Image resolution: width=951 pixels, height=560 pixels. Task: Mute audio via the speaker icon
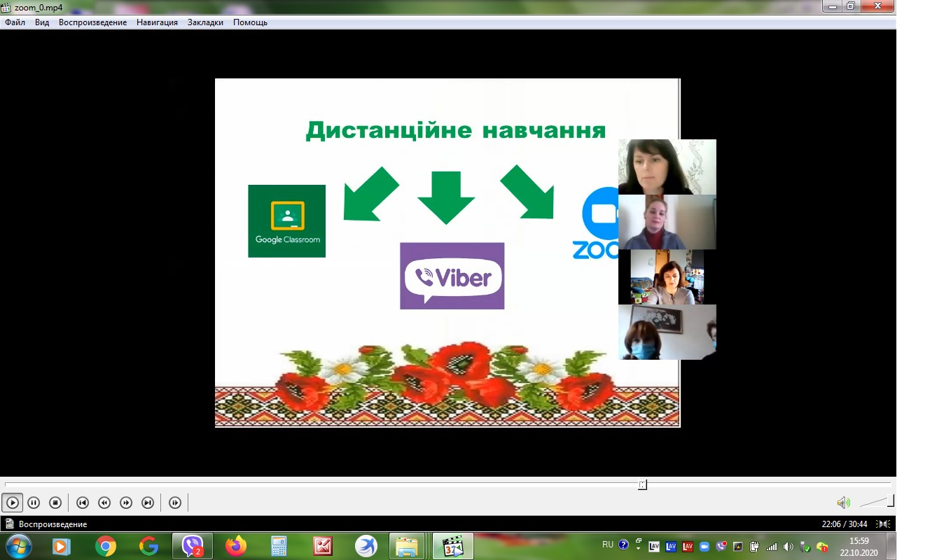844,503
